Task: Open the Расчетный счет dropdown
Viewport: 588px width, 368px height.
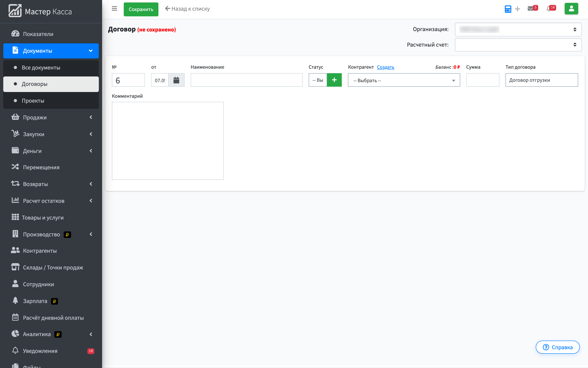Action: tap(518, 45)
